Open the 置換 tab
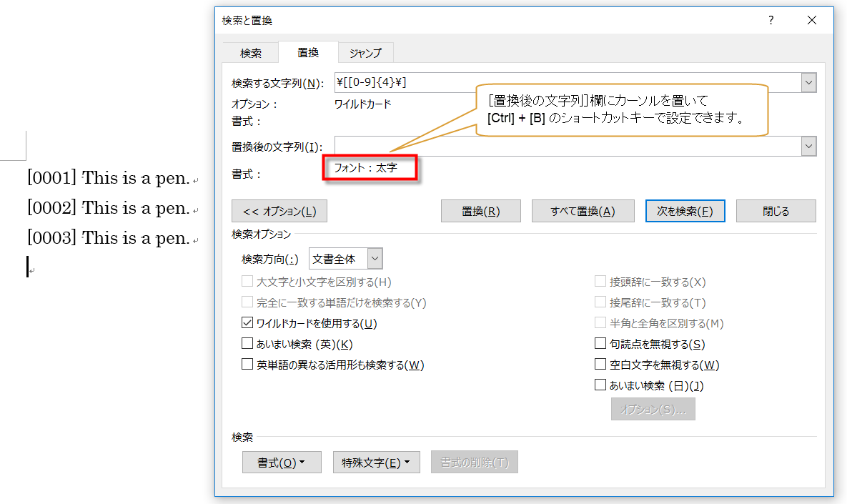847x504 pixels. click(x=308, y=52)
